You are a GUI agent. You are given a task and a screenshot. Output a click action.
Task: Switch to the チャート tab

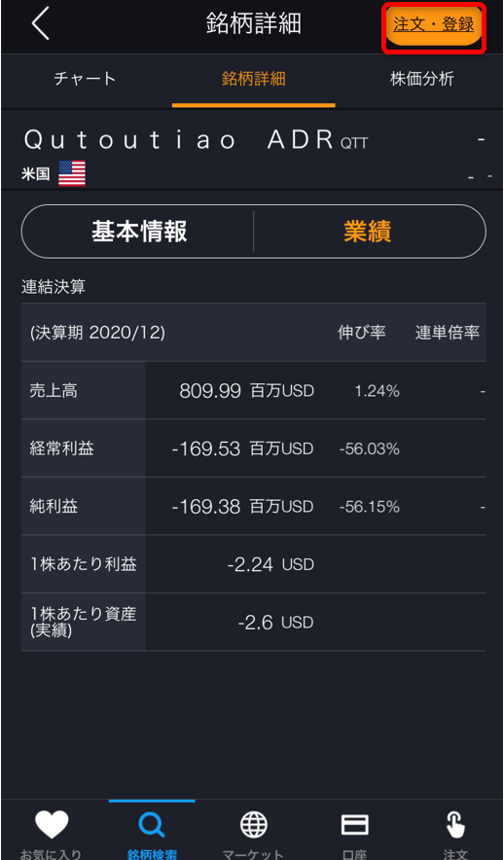[x=85, y=79]
